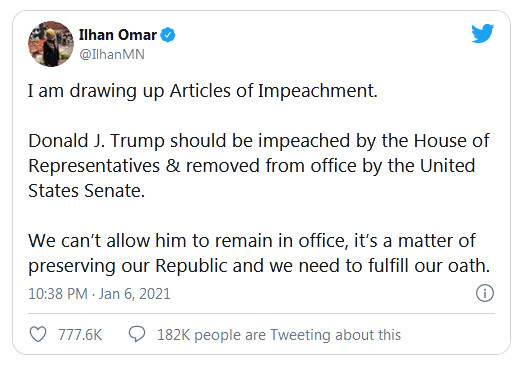Click the words 'fulfill our oath'
Image resolution: width=521 pixels, height=370 pixels.
tap(429, 266)
